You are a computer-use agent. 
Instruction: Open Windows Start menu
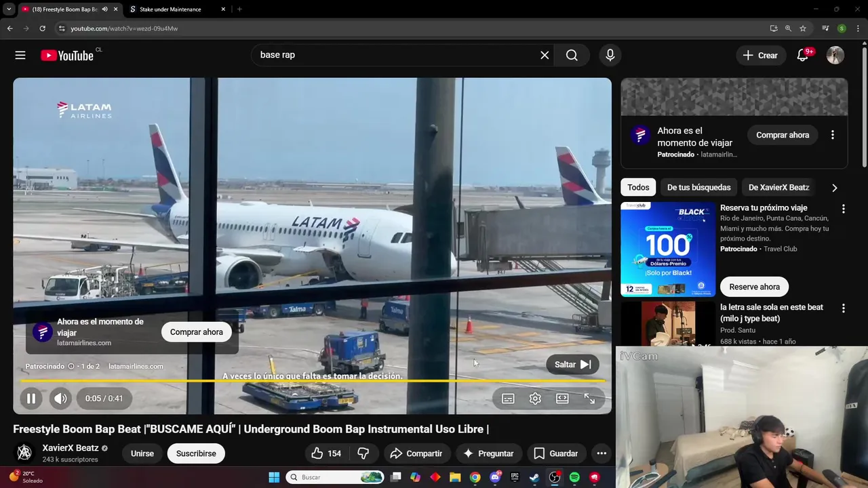tap(274, 477)
